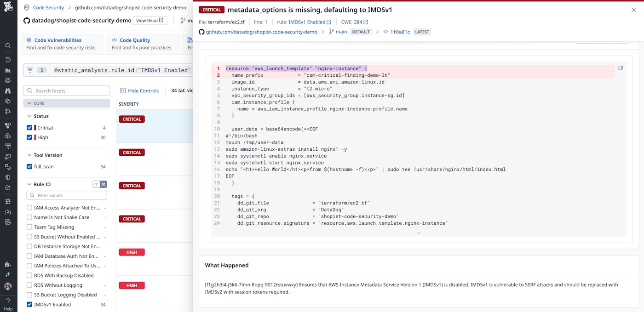Open the branch-merge icon in sidebar
Image resolution: width=644 pixels, height=312 pixels.
(8, 111)
